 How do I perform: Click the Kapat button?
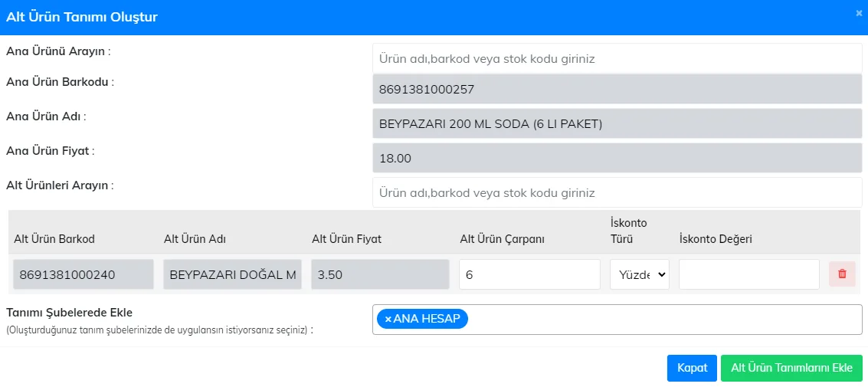pyautogui.click(x=692, y=368)
